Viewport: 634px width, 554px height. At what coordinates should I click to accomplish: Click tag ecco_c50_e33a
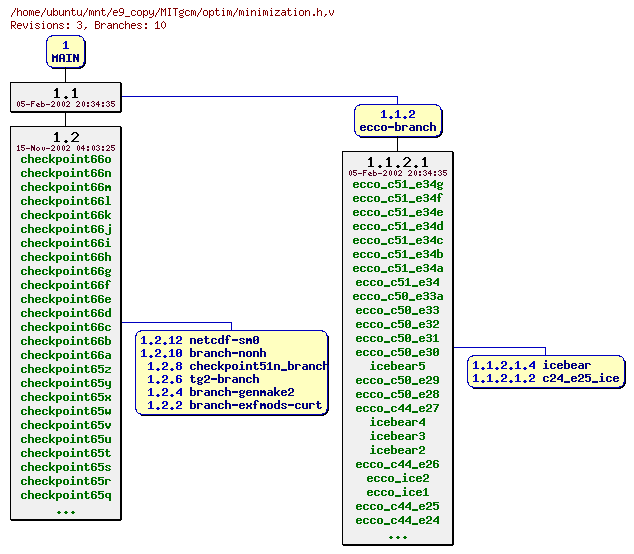click(x=398, y=296)
